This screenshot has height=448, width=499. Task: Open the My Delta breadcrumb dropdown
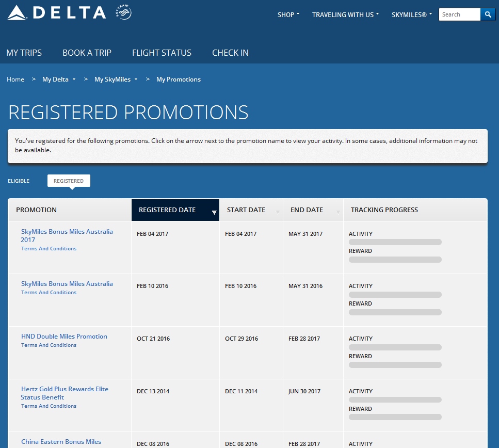59,79
